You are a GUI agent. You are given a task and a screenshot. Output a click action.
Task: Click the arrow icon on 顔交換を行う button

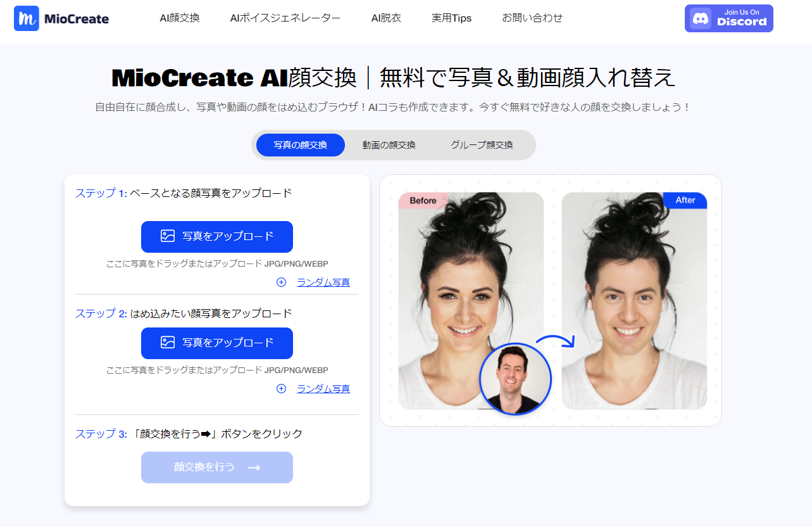coord(254,467)
